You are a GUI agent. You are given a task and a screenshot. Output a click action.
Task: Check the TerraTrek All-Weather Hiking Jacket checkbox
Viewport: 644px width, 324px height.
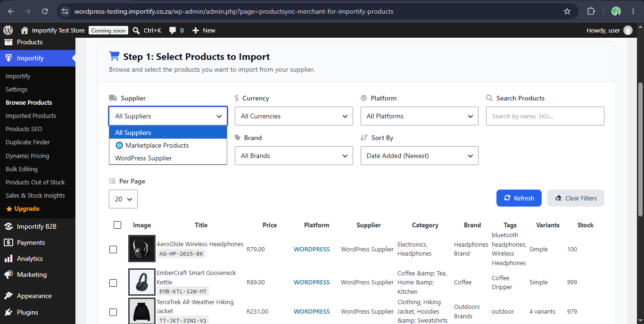(x=113, y=312)
